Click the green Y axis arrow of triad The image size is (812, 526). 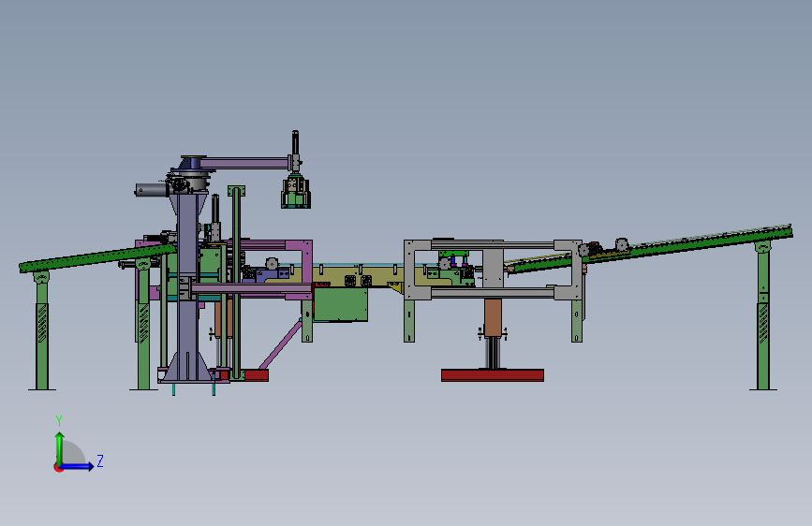tap(60, 447)
